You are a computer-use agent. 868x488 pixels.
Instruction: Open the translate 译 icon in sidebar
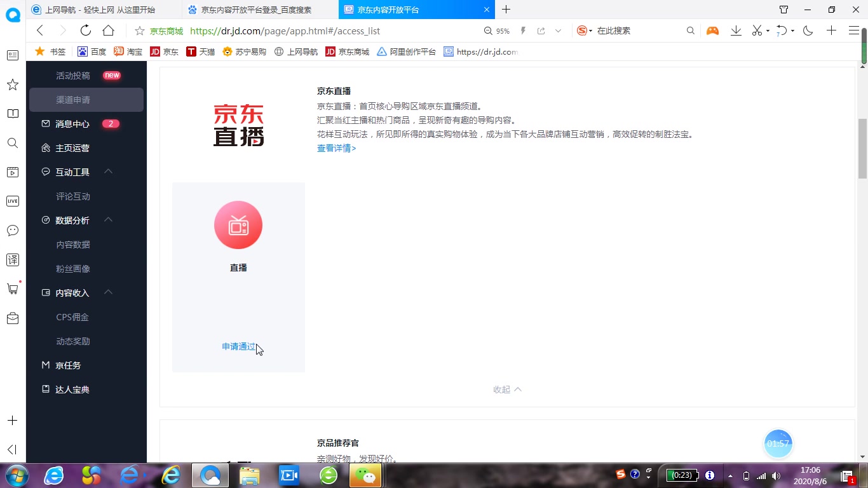click(13, 260)
